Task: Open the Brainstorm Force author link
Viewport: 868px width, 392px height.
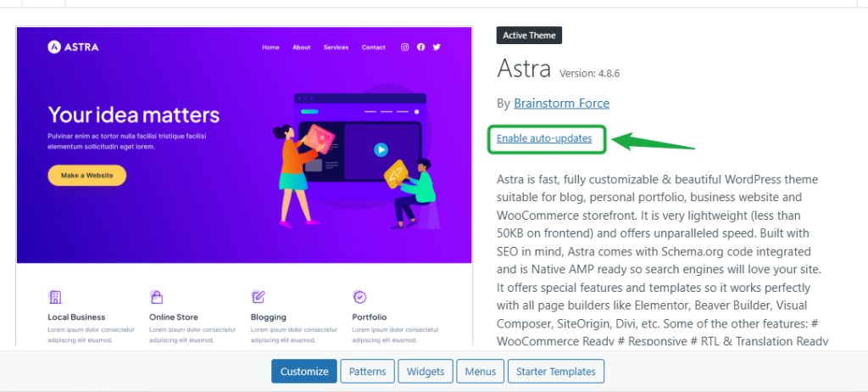Action: [561, 104]
